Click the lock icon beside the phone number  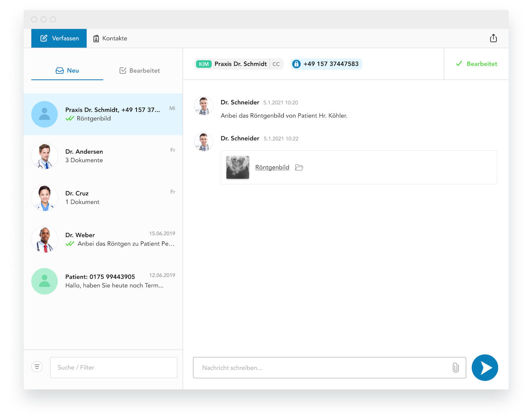click(297, 64)
